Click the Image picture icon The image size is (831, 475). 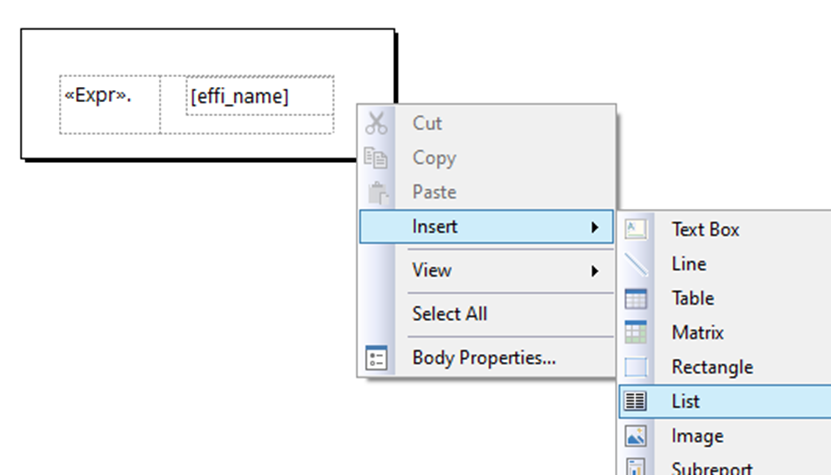pyautogui.click(x=635, y=436)
